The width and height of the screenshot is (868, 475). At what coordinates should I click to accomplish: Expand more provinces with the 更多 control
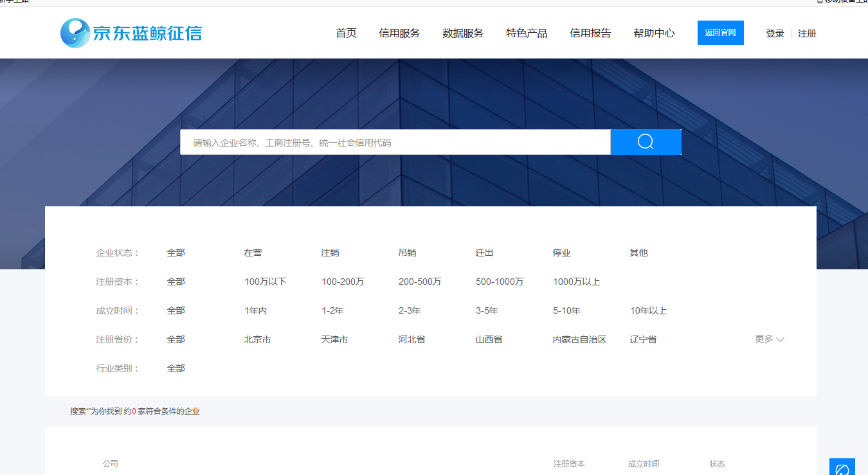tap(769, 339)
